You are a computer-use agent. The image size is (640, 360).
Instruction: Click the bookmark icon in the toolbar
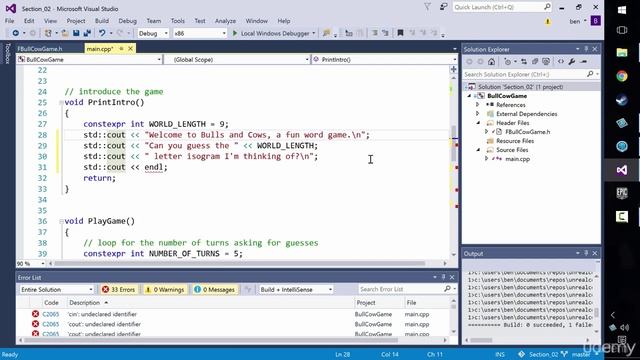[400, 33]
